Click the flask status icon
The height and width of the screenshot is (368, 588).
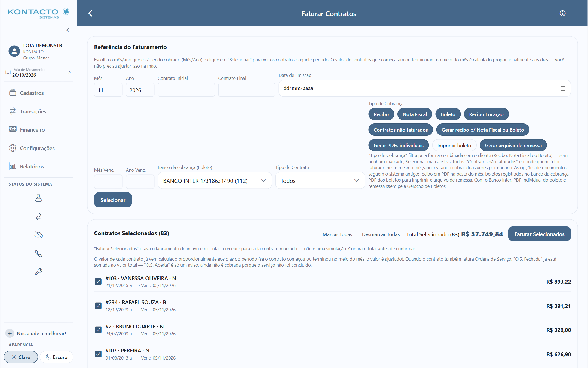tap(39, 198)
